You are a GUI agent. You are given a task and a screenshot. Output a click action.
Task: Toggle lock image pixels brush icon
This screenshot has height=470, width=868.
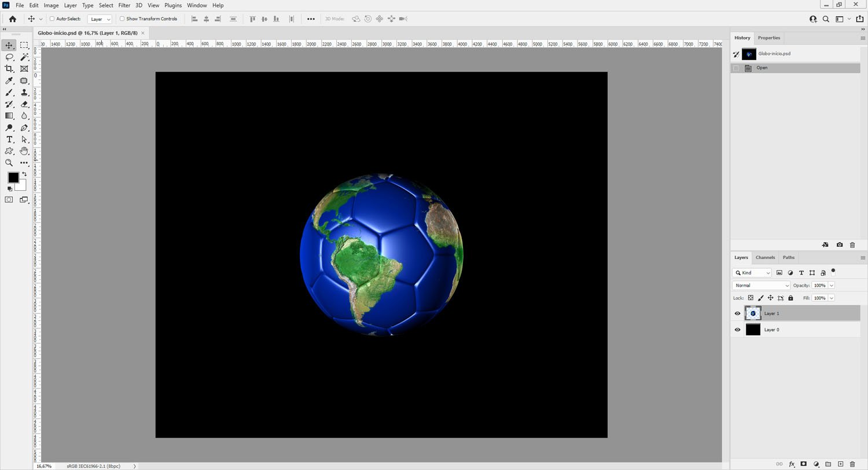click(760, 298)
